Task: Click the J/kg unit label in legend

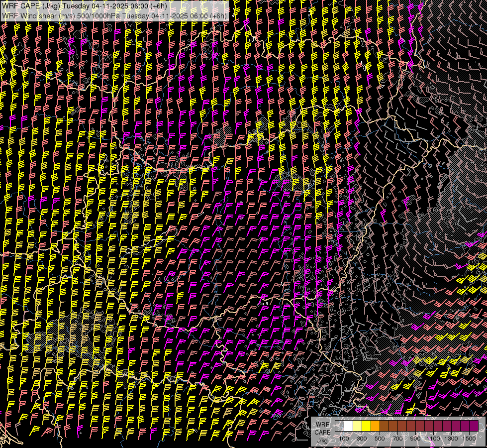Action: (322, 440)
